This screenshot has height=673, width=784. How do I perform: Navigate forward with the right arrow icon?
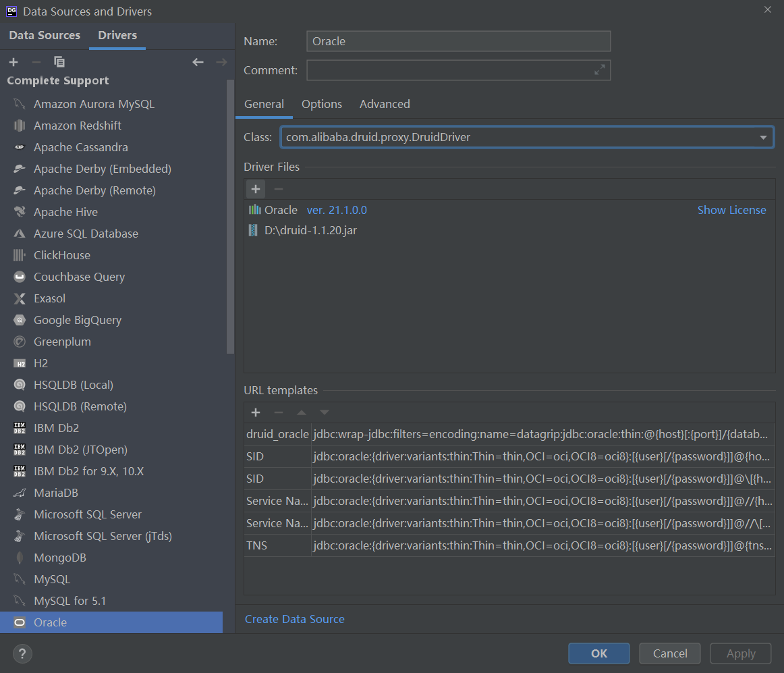point(221,61)
